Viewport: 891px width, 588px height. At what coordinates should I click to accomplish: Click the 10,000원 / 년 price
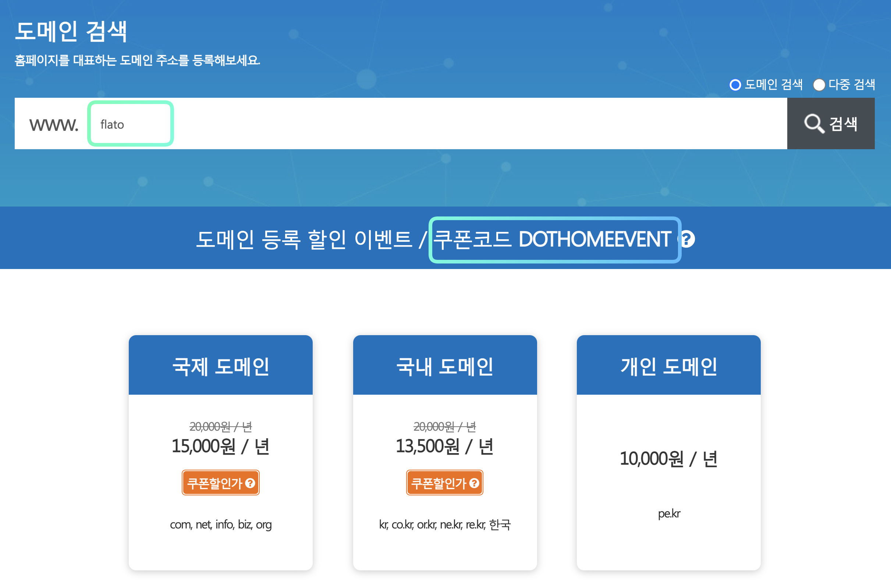[x=668, y=459]
